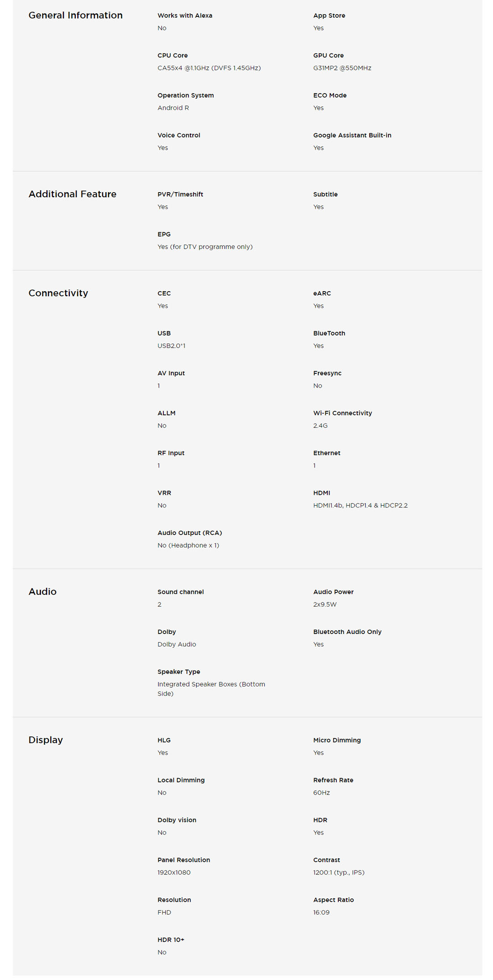Click the HDMI1.4b, HDCP value text
This screenshot has height=980, width=493.
click(x=360, y=506)
